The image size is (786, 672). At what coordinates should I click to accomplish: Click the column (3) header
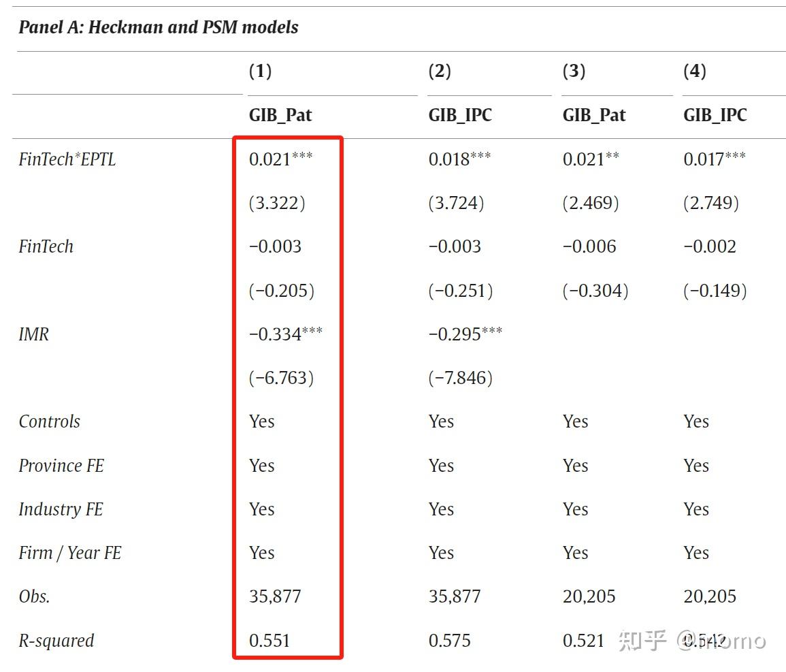(574, 71)
